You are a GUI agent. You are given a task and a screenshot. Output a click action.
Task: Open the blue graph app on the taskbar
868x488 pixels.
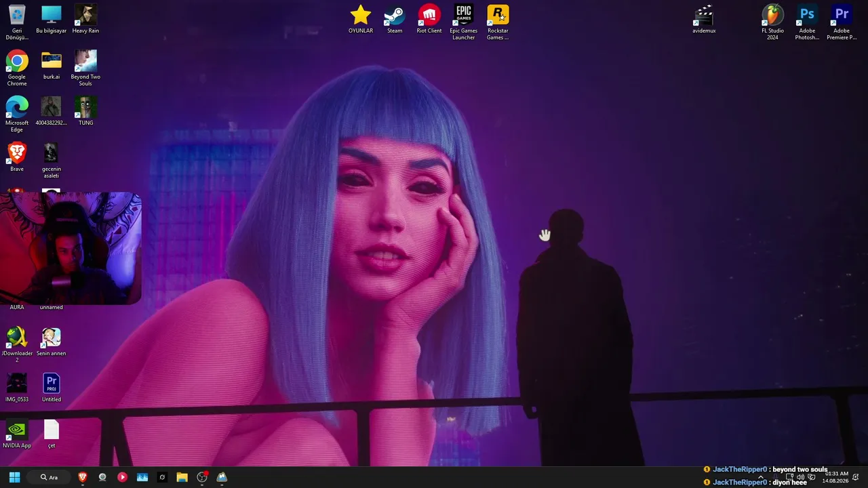tap(142, 477)
